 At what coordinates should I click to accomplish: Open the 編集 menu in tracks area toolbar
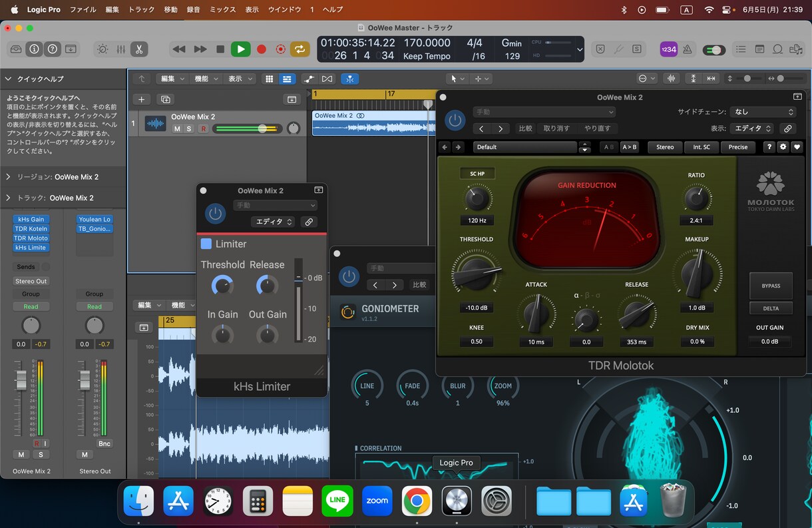click(x=172, y=79)
